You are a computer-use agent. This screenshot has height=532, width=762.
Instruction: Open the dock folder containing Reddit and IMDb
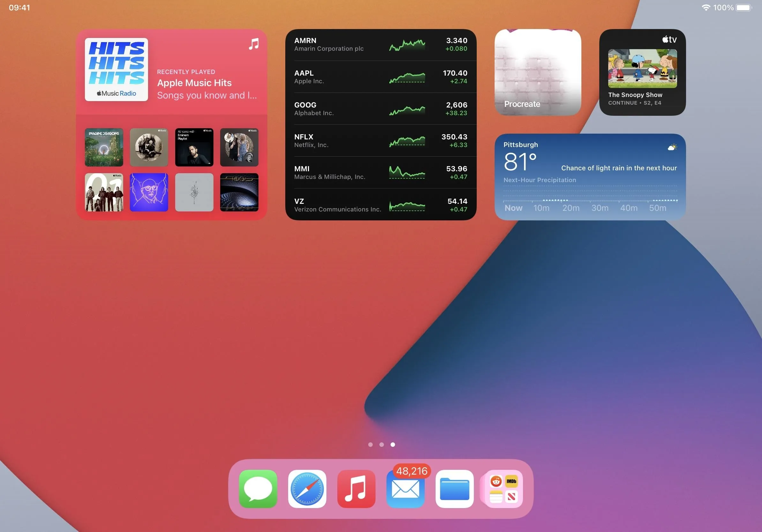pos(504,489)
